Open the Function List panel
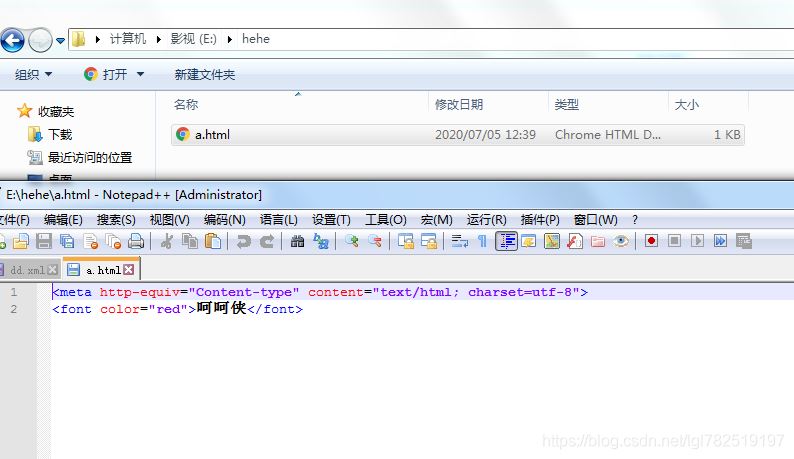 click(575, 241)
